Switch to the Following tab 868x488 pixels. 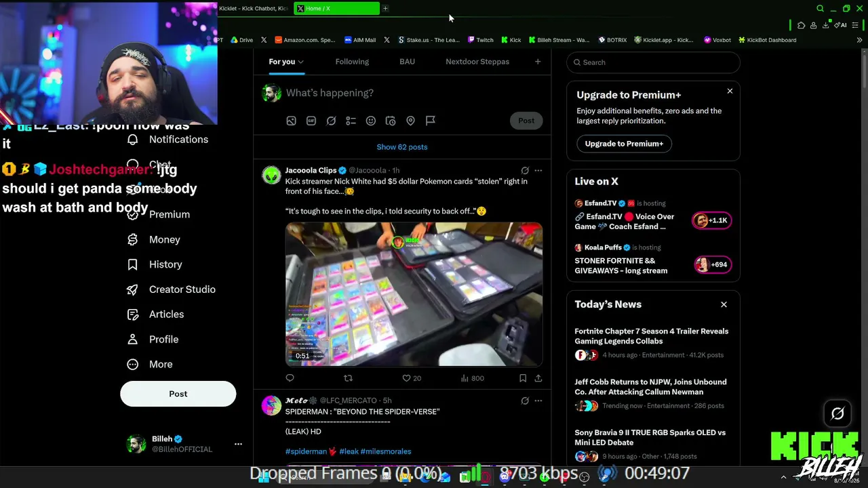(352, 62)
